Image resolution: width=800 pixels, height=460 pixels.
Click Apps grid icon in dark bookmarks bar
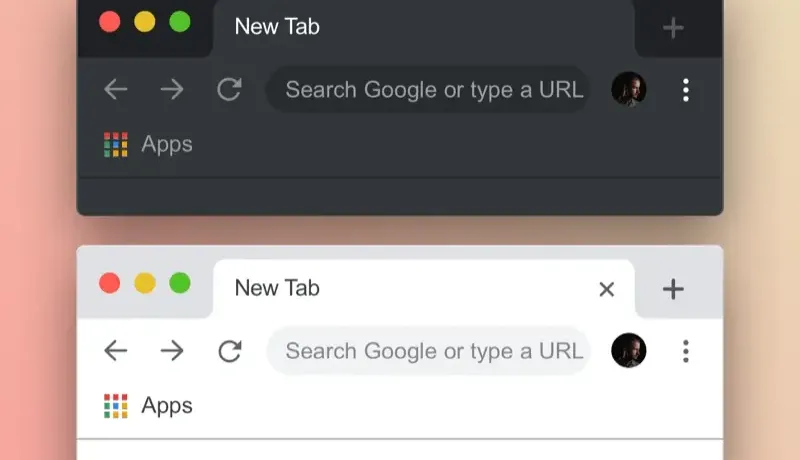[x=116, y=145]
